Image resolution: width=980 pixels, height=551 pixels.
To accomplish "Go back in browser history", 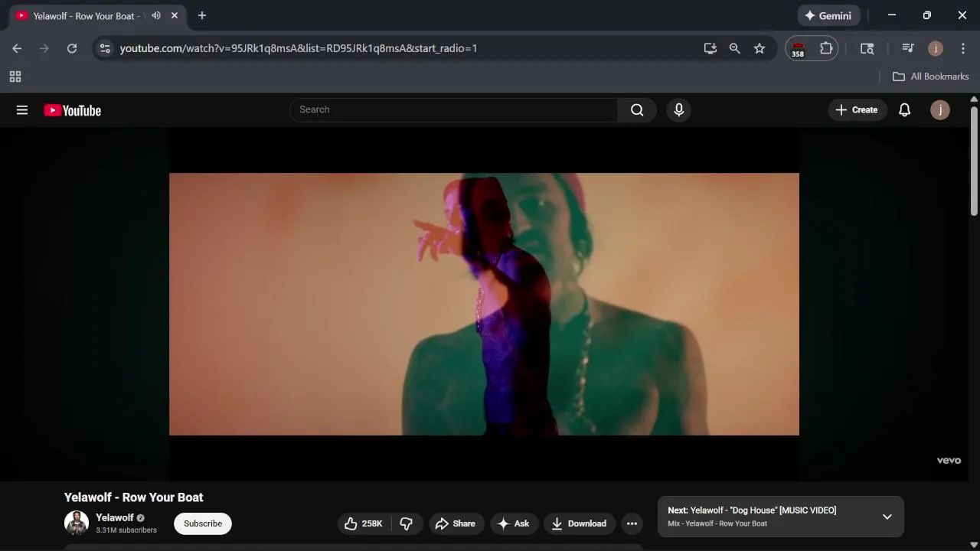I will [17, 48].
